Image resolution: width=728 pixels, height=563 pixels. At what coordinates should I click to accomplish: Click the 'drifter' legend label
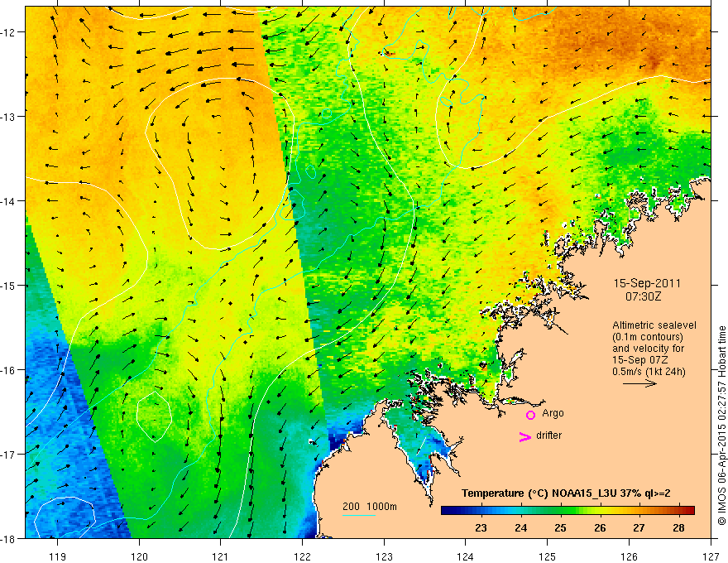tap(548, 435)
